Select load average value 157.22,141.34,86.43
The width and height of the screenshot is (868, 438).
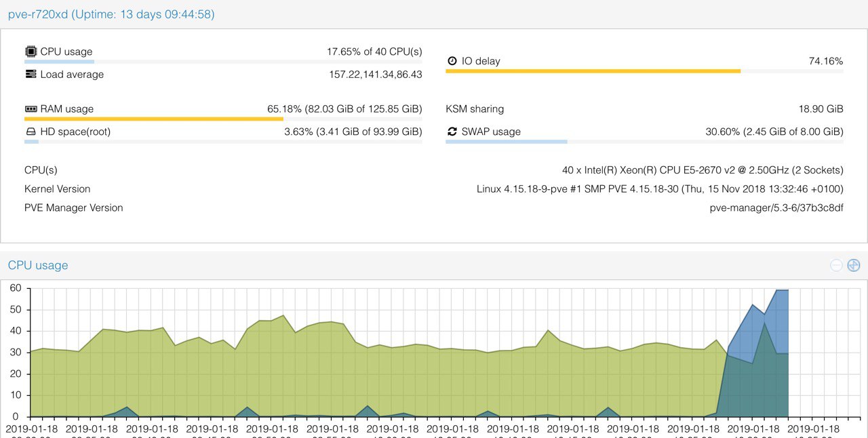376,75
